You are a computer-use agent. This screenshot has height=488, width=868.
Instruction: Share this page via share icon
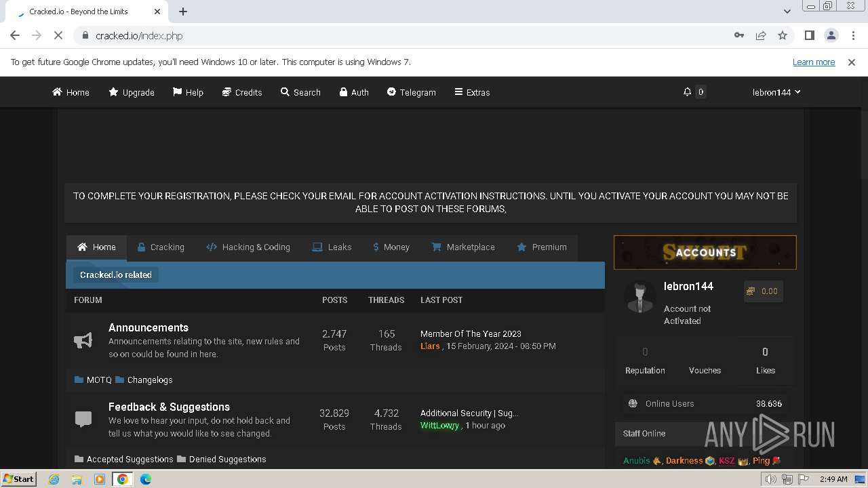(x=761, y=35)
